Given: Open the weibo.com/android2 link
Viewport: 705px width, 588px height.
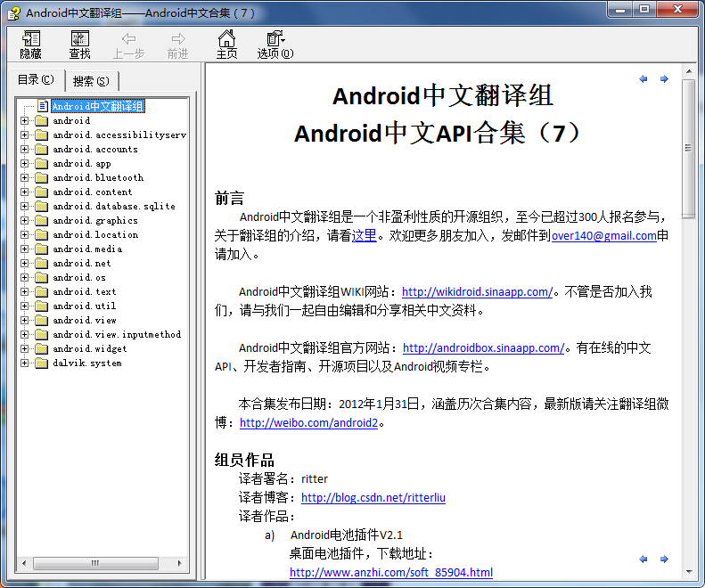Looking at the screenshot, I should click(x=309, y=423).
